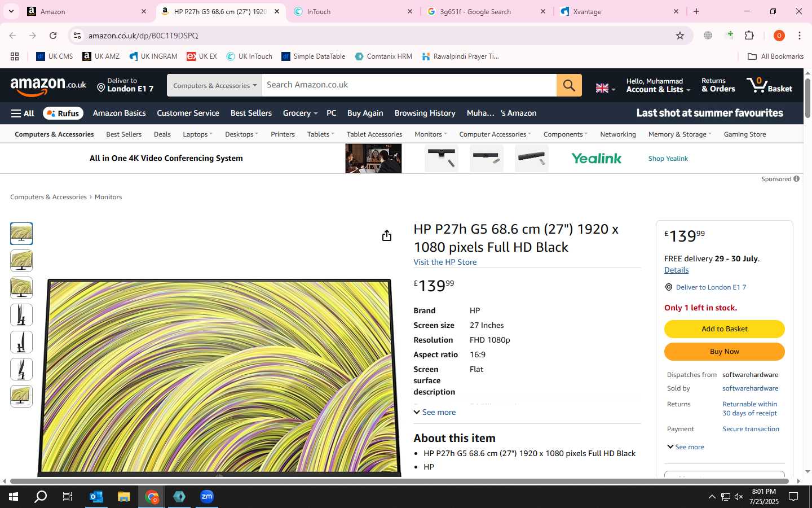
Task: Open the basket cart icon
Action: 770,85
